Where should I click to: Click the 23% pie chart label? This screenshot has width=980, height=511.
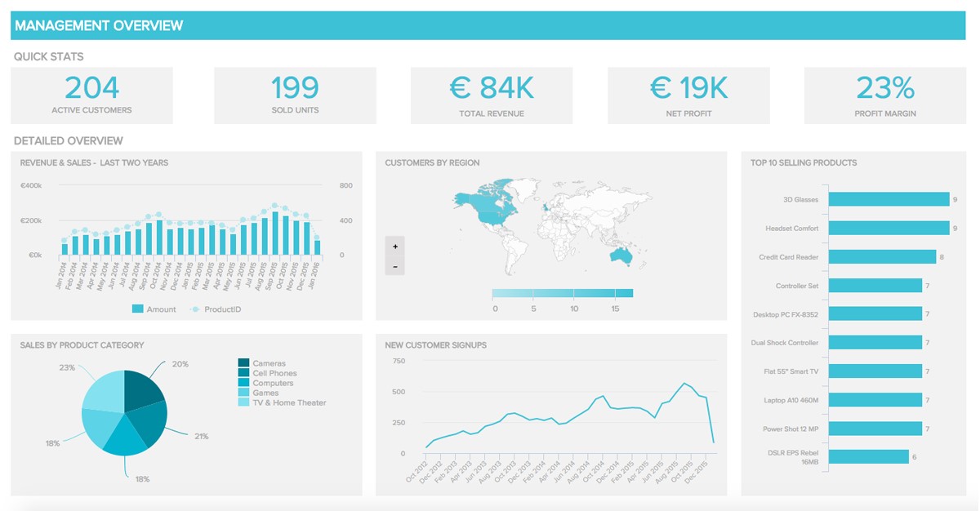67,368
